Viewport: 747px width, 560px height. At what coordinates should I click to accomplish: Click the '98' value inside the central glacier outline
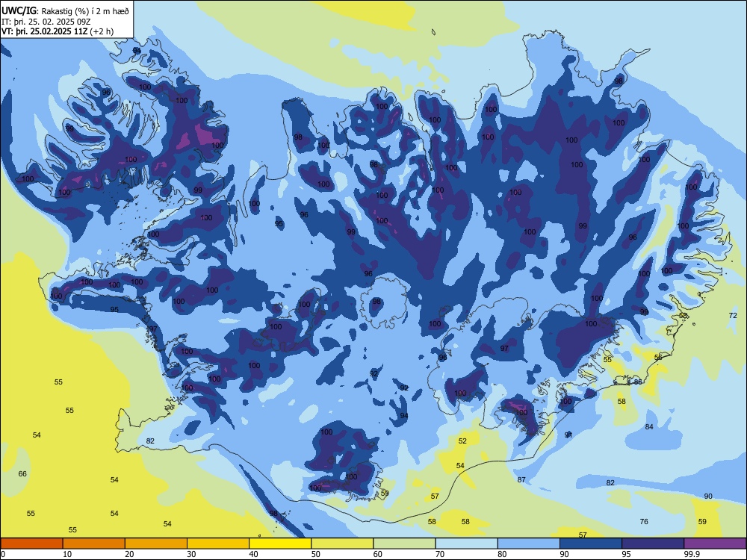[376, 302]
